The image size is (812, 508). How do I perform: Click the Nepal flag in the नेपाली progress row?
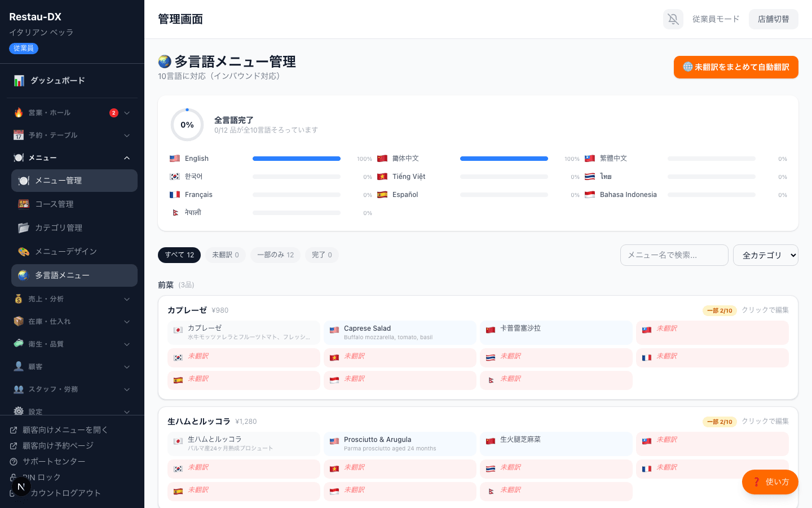[x=175, y=213]
